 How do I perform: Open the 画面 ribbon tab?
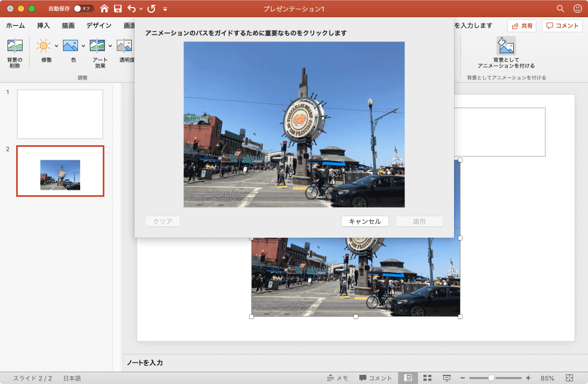click(x=129, y=25)
